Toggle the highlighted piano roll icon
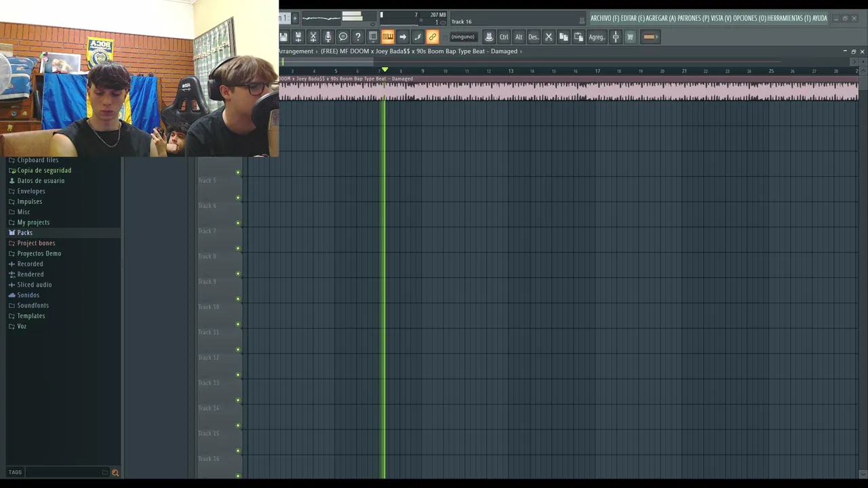Image resolution: width=868 pixels, height=488 pixels. click(388, 37)
